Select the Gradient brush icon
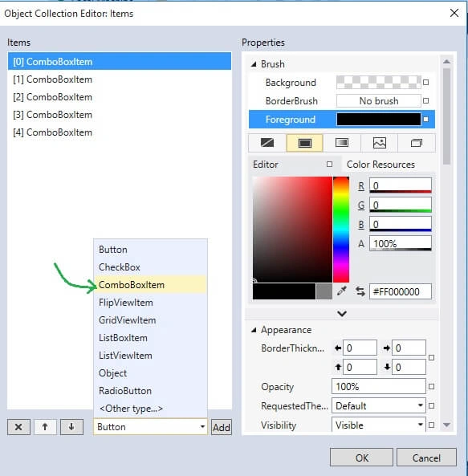468x476 pixels. (342, 143)
